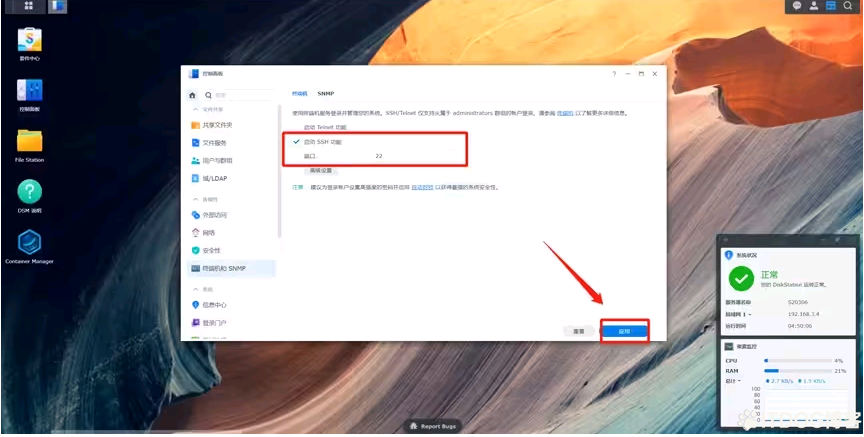Click the RAM 21% value in widget
The image size is (864, 437).
pyautogui.click(x=840, y=371)
